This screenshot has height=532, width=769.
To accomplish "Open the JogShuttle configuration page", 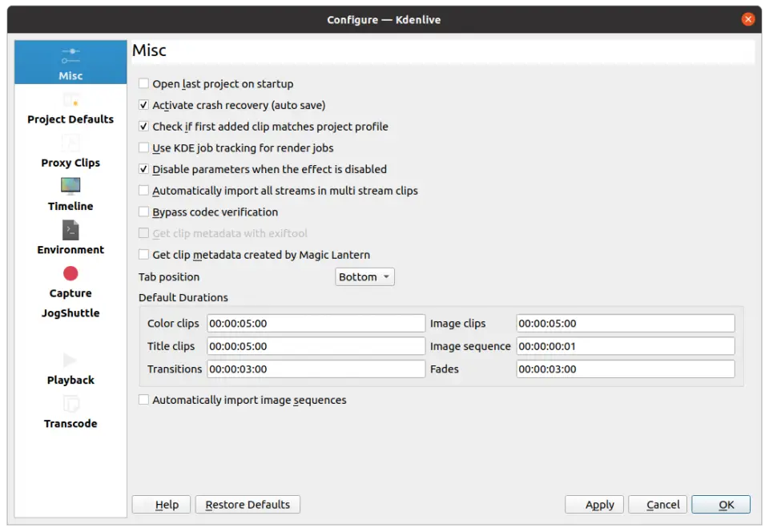I will click(x=70, y=312).
